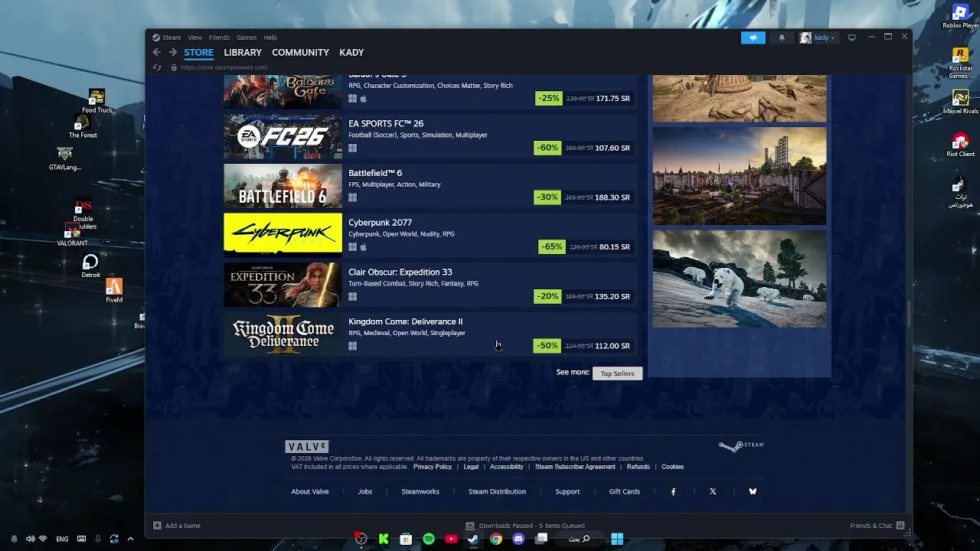Switch Steam to Big Picture mode
The height and width of the screenshot is (551, 980).
pyautogui.click(x=851, y=37)
